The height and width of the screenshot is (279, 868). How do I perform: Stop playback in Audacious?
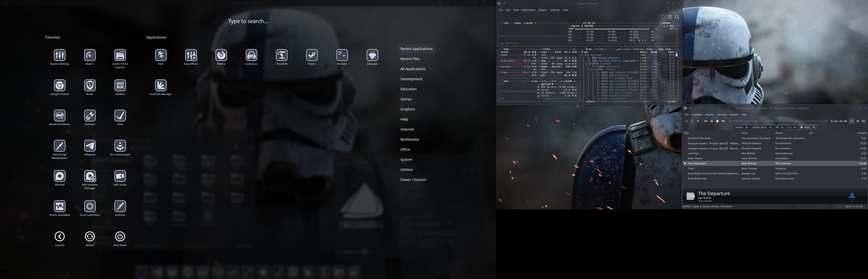tap(717, 121)
